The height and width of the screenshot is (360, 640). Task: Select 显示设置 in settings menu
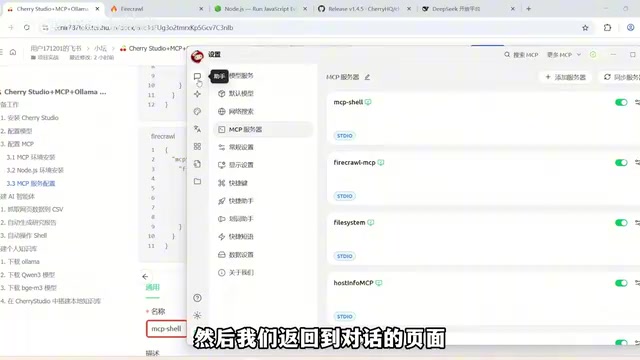(263, 165)
